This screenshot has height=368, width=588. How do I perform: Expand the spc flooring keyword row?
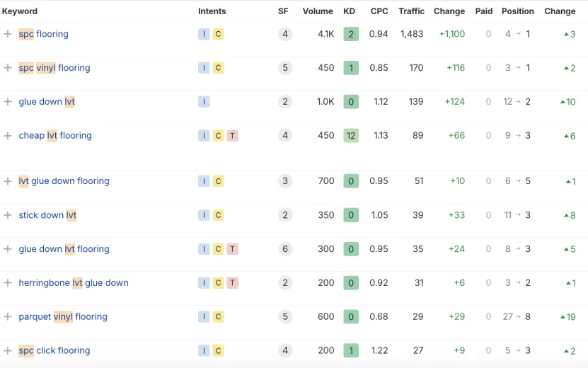click(8, 34)
